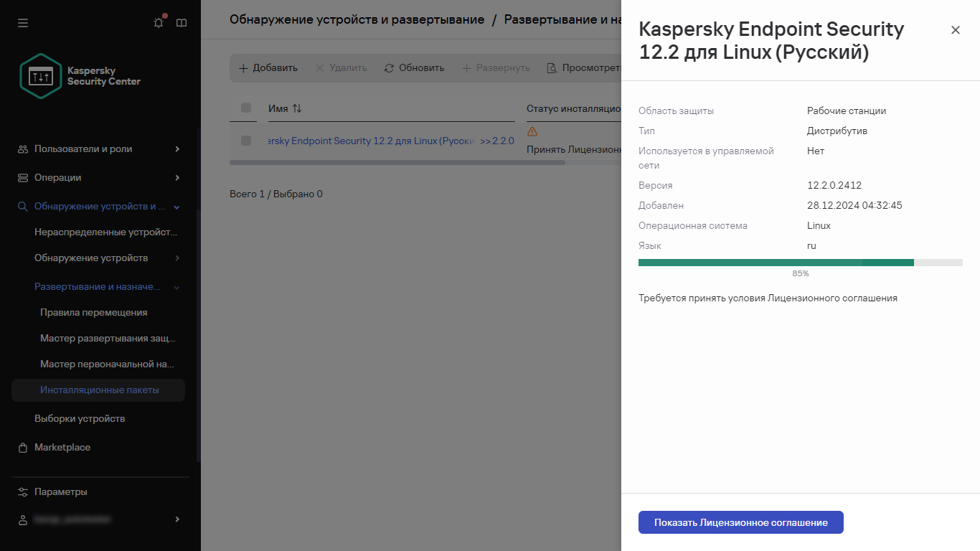
Task: Click the 85% download progress bar
Action: [800, 262]
